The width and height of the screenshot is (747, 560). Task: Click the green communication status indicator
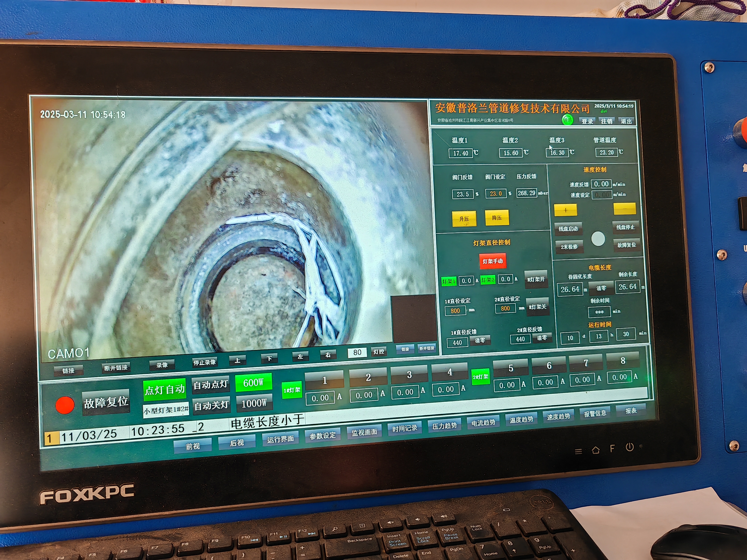click(567, 120)
